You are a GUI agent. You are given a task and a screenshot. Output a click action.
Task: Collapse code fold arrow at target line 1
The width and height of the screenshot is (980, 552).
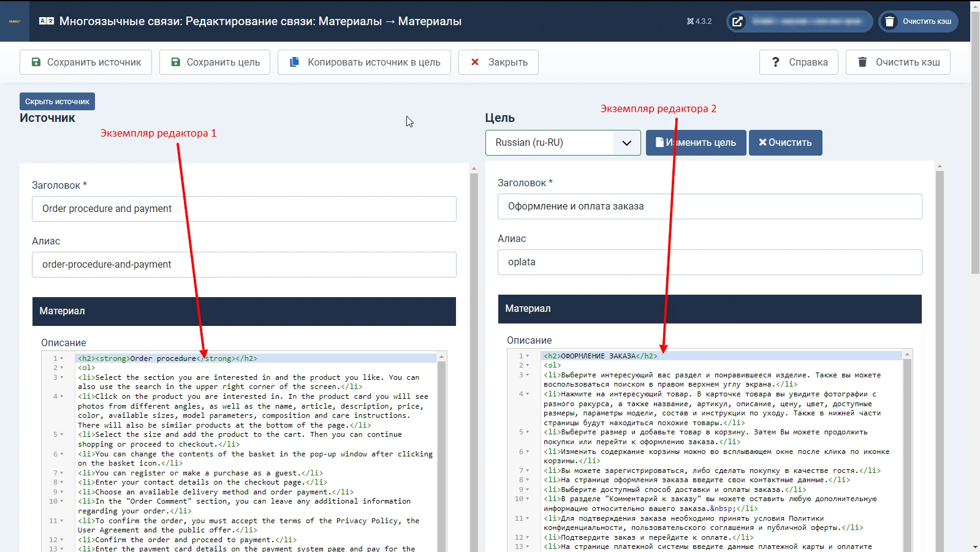click(528, 356)
